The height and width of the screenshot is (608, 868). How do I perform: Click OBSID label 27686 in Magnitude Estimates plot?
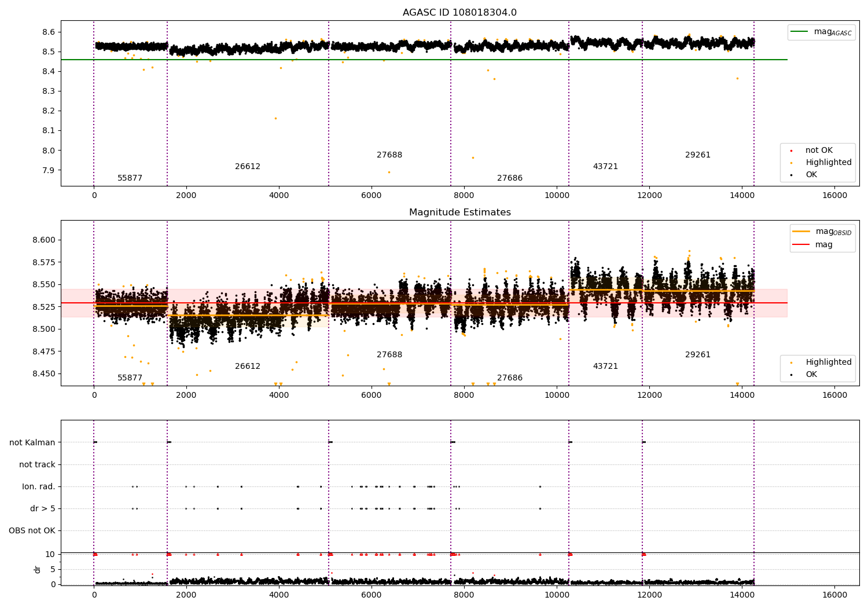510,378
